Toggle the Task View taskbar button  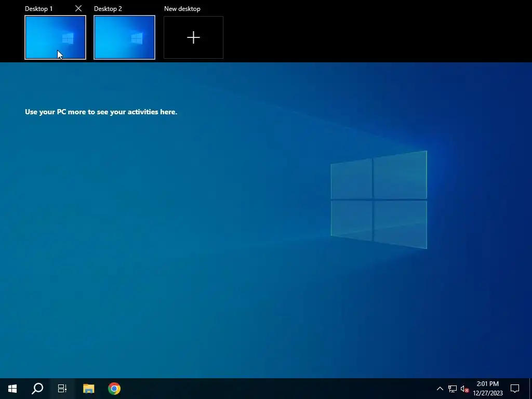(62, 389)
